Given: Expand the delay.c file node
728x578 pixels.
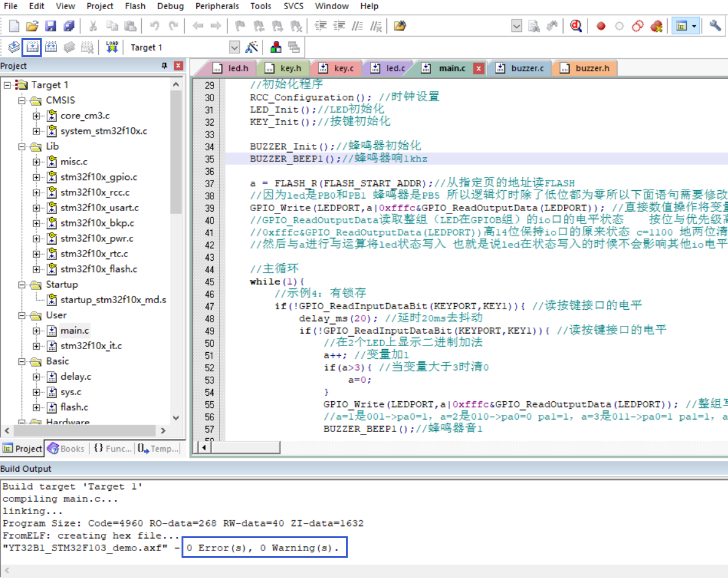Looking at the screenshot, I should (36, 377).
